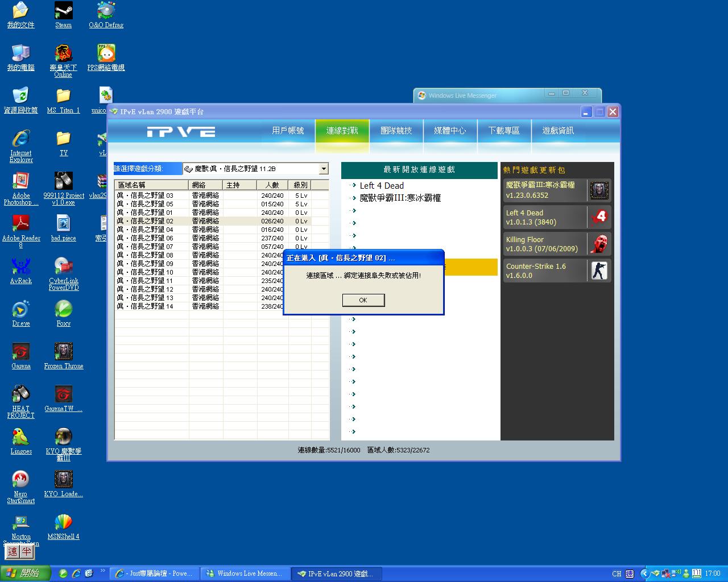Open the Steam desktop icon

(63, 11)
